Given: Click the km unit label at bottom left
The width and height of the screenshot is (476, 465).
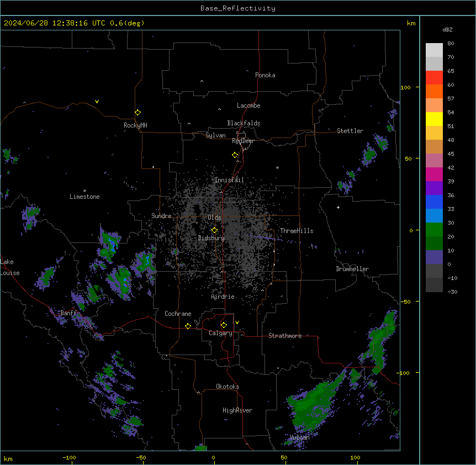Looking at the screenshot, I should coord(8,459).
